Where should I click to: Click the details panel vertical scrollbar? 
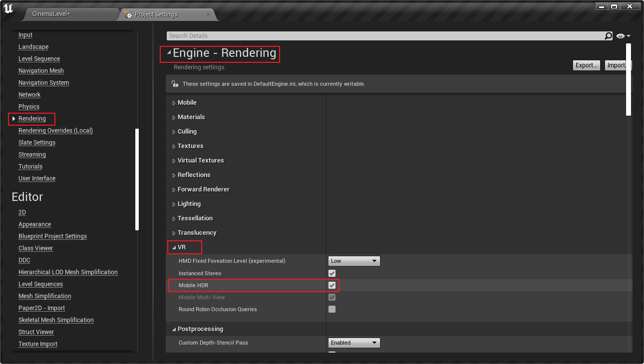[629, 79]
